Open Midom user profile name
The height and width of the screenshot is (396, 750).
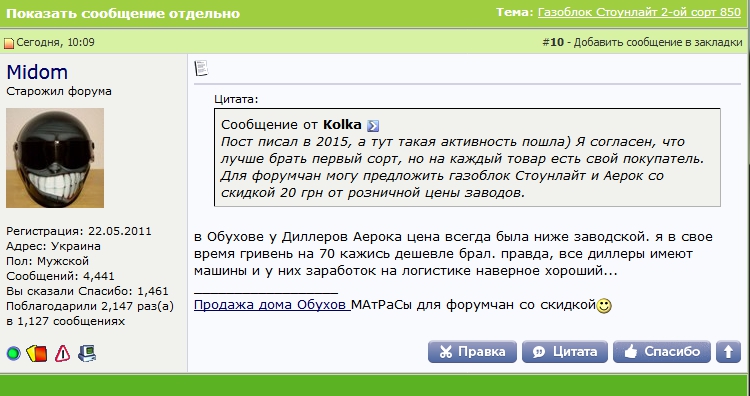click(x=37, y=72)
